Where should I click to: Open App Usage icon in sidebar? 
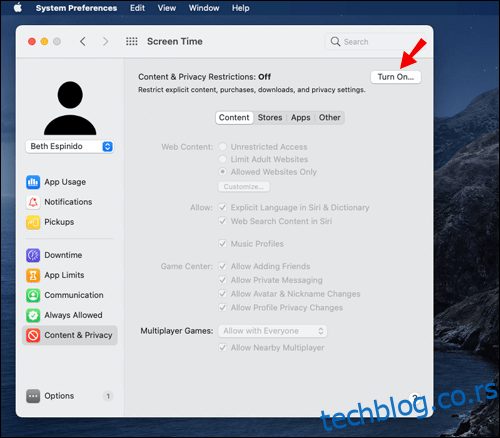point(33,182)
